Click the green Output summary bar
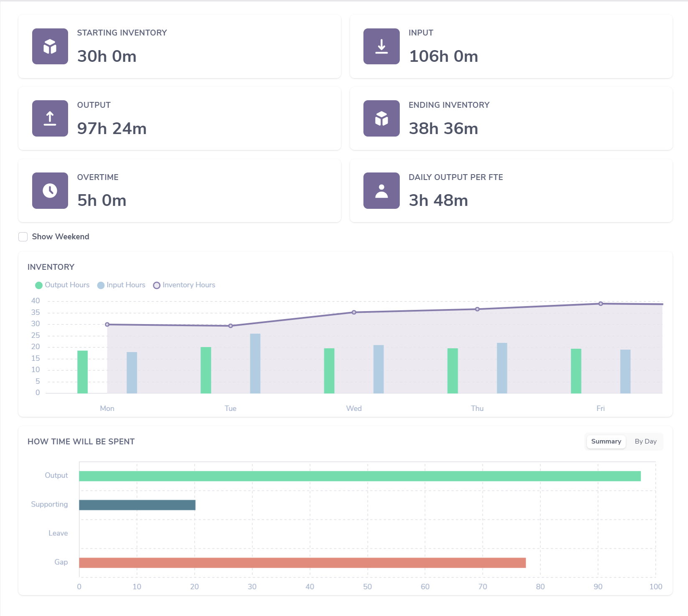 (x=360, y=476)
